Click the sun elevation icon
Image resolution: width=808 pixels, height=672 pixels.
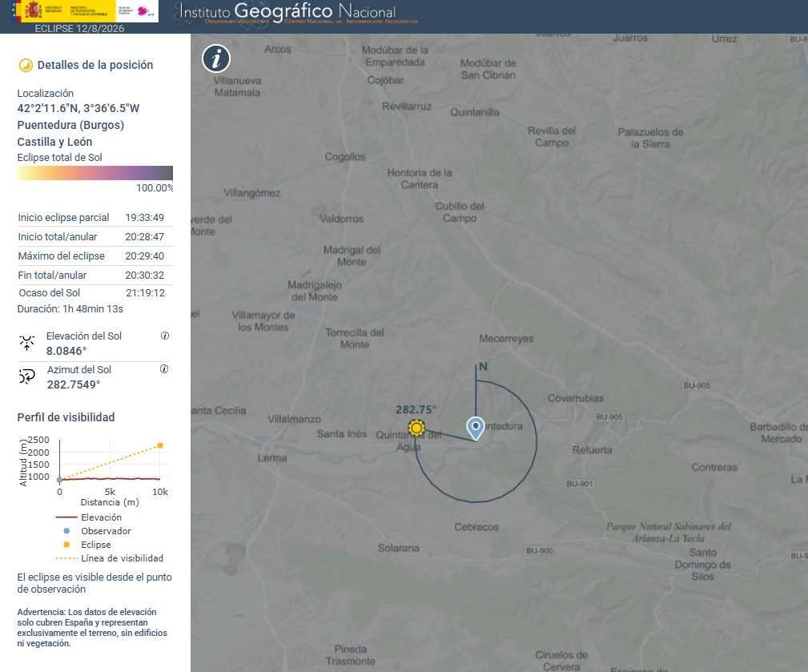27,343
